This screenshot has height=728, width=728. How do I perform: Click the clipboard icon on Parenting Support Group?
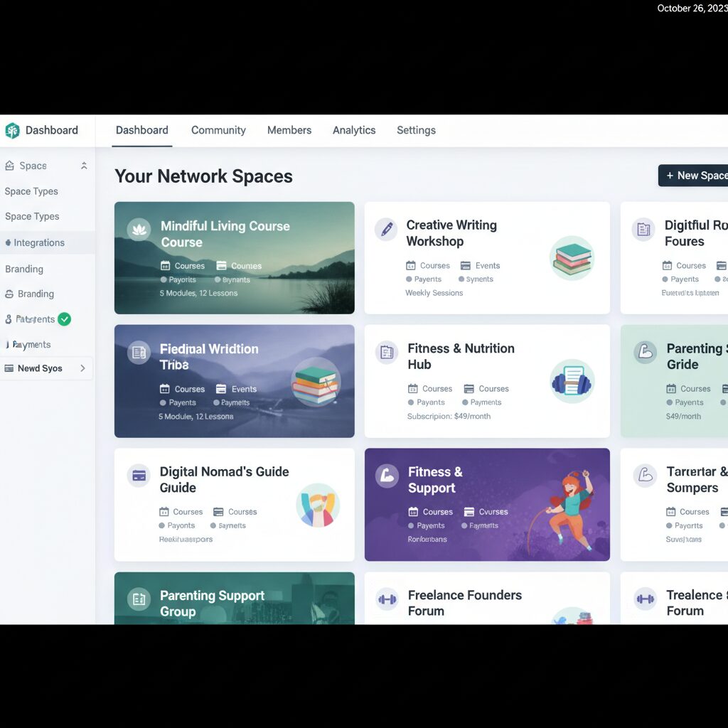[139, 599]
